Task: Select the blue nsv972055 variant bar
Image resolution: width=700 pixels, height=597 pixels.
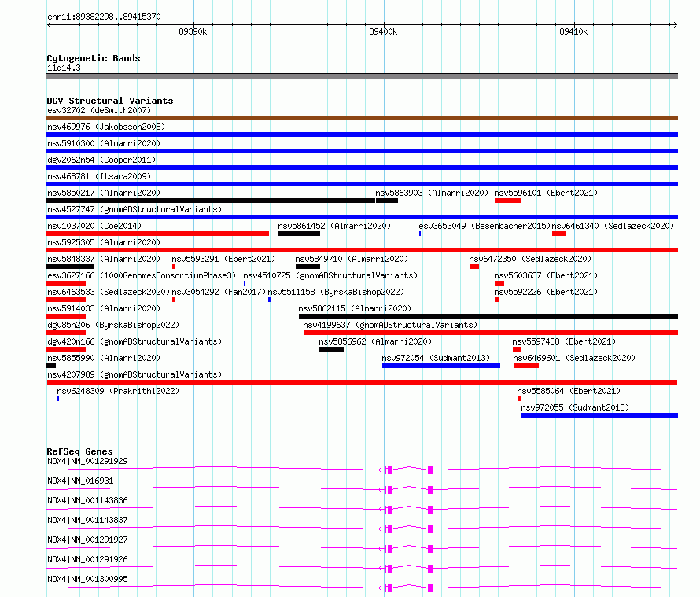Action: click(x=599, y=415)
